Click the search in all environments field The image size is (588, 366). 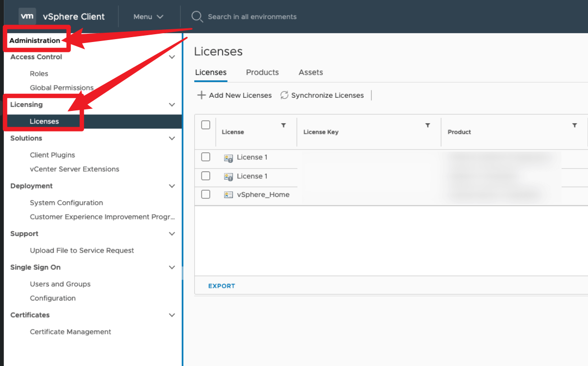click(x=252, y=17)
